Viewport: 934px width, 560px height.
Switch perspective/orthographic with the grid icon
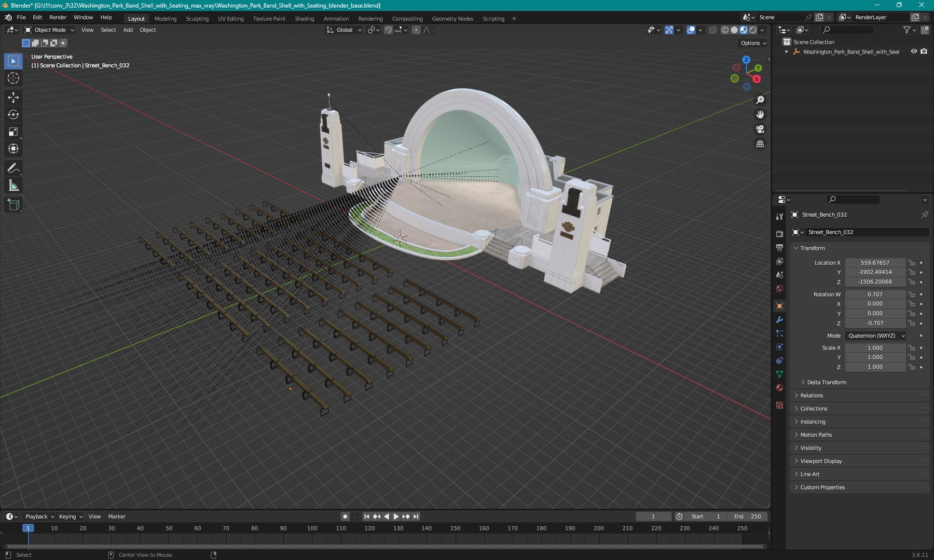[760, 144]
